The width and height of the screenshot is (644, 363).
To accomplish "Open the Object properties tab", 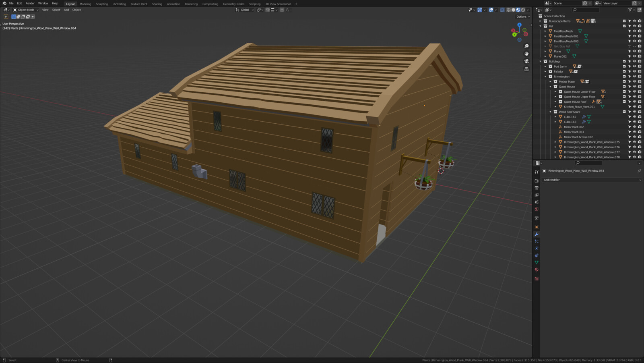I will [537, 227].
